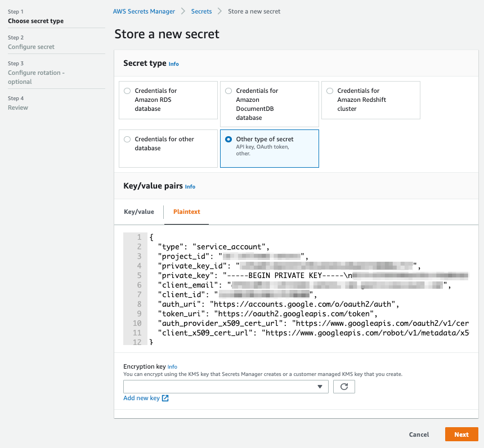Switch to the Plaintext tab

[x=186, y=212]
